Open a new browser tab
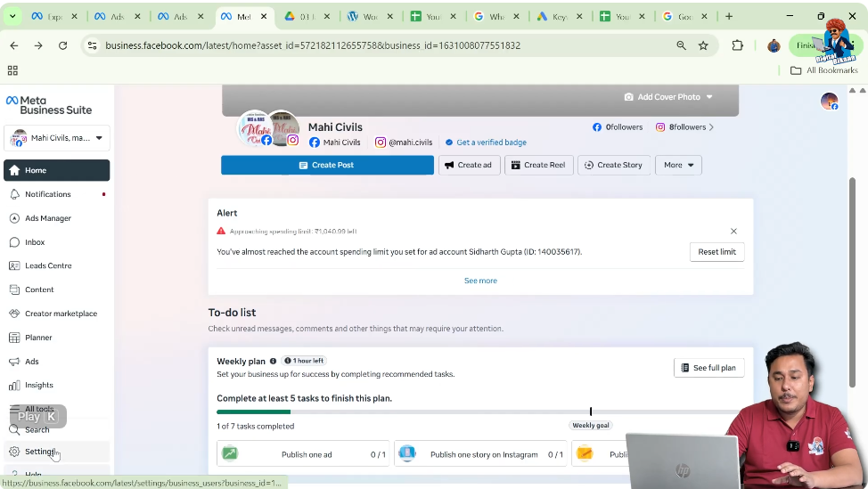This screenshot has width=868, height=489. (728, 17)
